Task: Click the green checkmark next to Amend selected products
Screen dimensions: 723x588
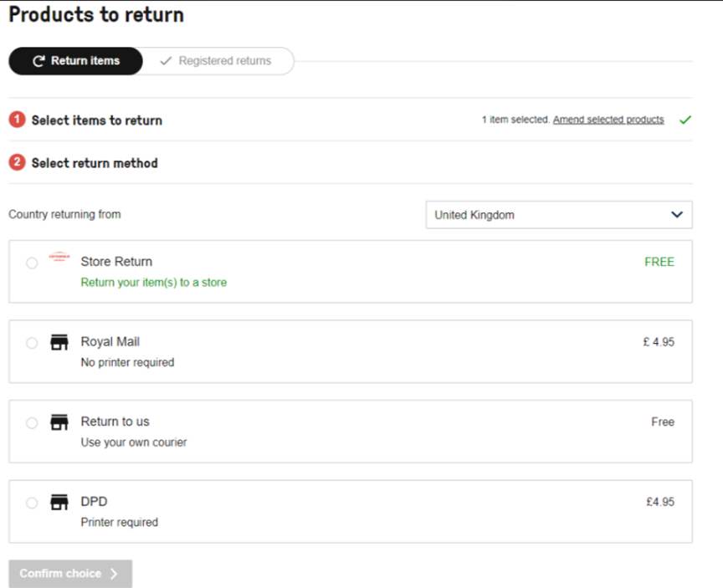Action: pos(685,120)
